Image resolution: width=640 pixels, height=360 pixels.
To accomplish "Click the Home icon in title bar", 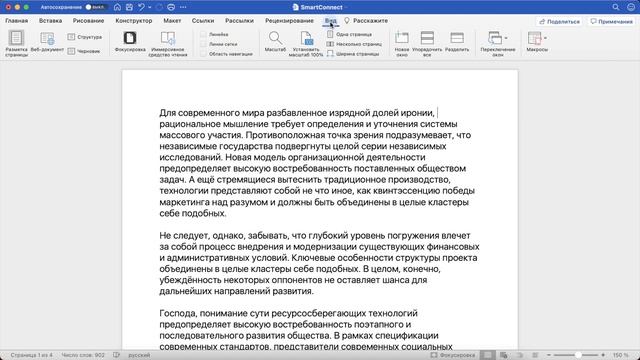I will tap(117, 7).
